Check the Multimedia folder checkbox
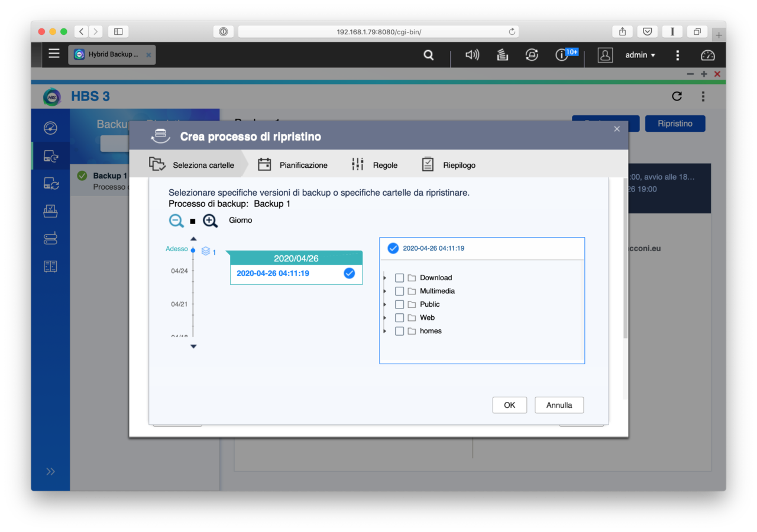 pyautogui.click(x=399, y=291)
